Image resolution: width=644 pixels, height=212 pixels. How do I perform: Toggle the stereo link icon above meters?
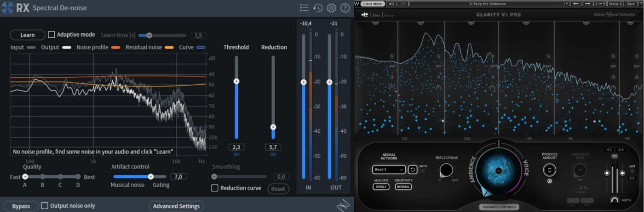pos(614,157)
